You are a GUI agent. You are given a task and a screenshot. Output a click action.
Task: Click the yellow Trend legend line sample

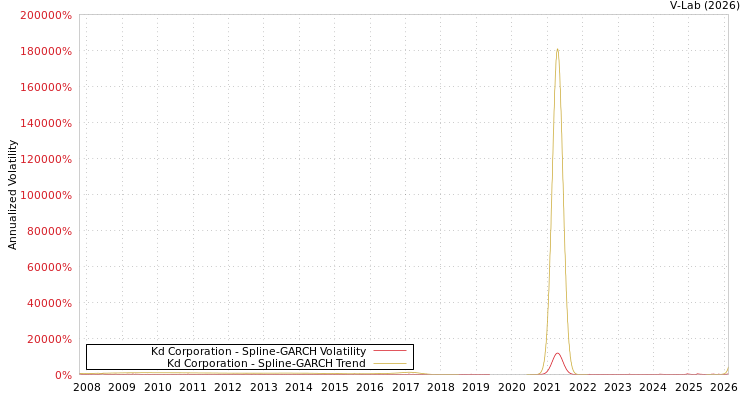[390, 363]
